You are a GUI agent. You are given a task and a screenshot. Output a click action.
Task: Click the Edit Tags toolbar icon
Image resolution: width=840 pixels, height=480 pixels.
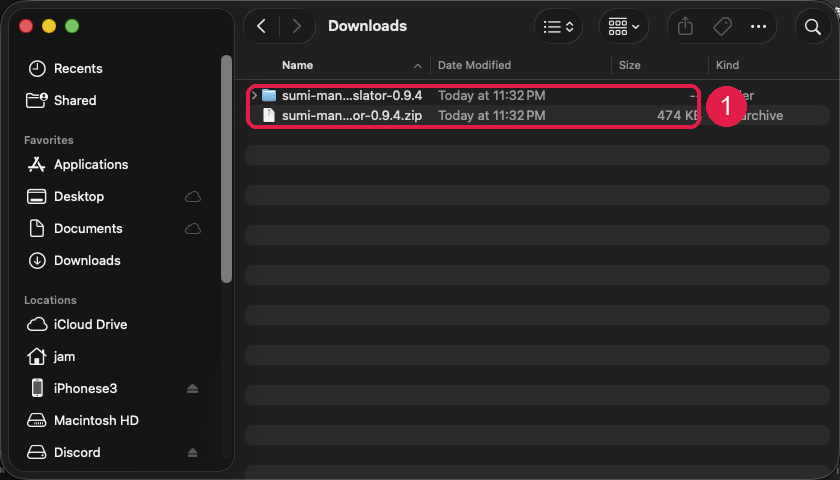point(722,26)
